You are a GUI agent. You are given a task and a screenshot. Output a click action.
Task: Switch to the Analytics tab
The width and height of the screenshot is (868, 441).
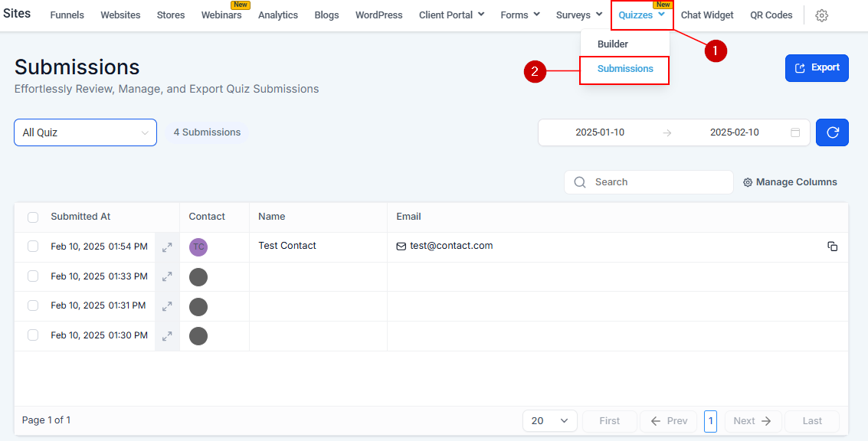click(278, 15)
